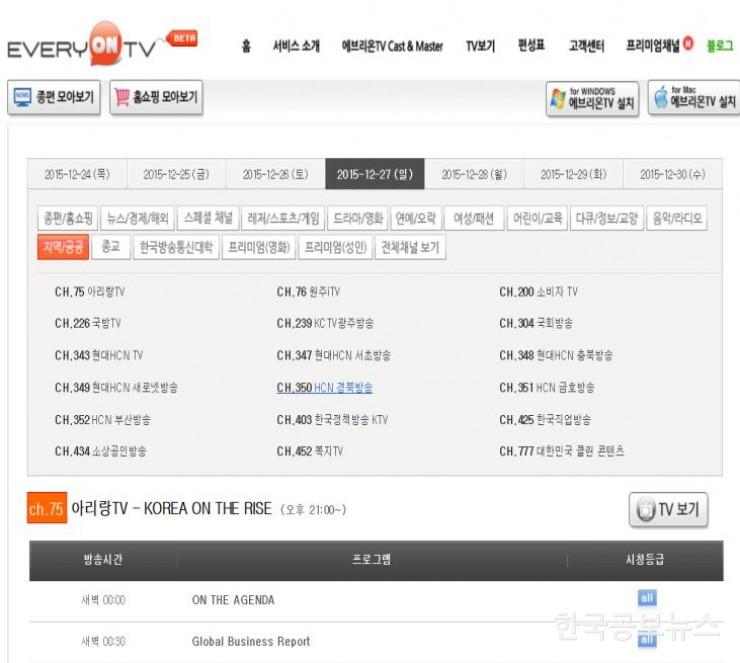Select 어린이/교육 category
Viewport: 740px width, 663px height.
[x=537, y=218]
